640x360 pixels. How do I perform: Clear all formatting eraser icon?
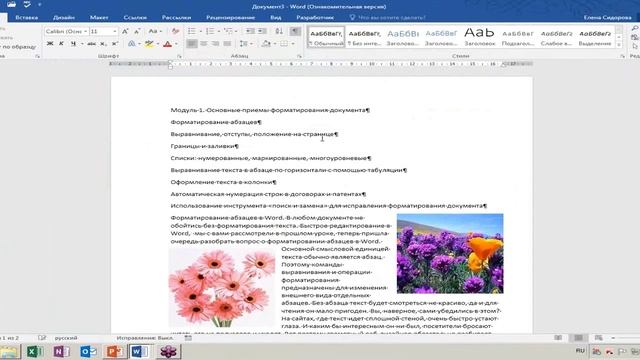(x=176, y=31)
